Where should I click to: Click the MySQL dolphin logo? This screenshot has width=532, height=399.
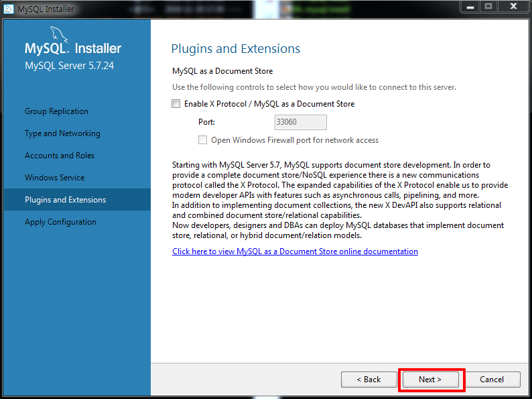click(59, 35)
